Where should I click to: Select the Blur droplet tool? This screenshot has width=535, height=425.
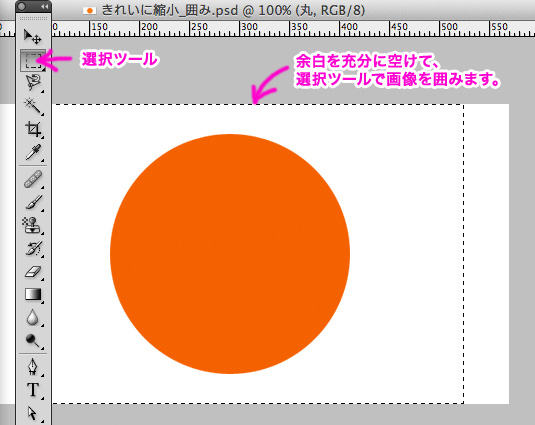click(33, 317)
